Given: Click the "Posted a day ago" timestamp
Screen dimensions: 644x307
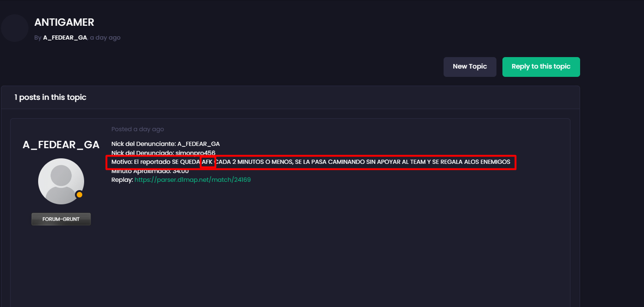Looking at the screenshot, I should click(137, 129).
